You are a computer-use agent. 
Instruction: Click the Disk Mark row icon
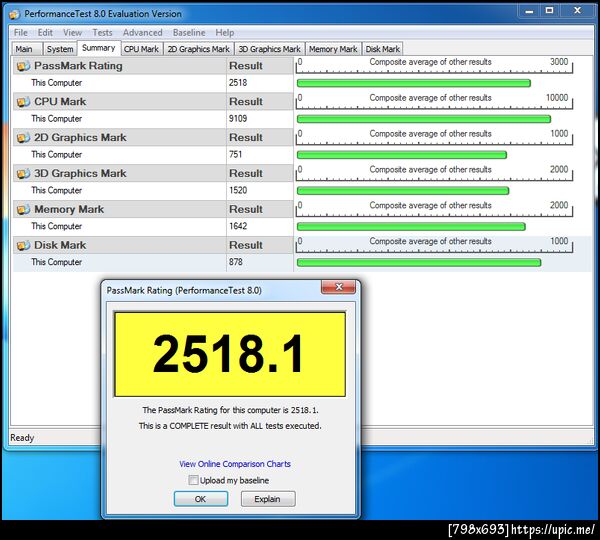(x=23, y=245)
